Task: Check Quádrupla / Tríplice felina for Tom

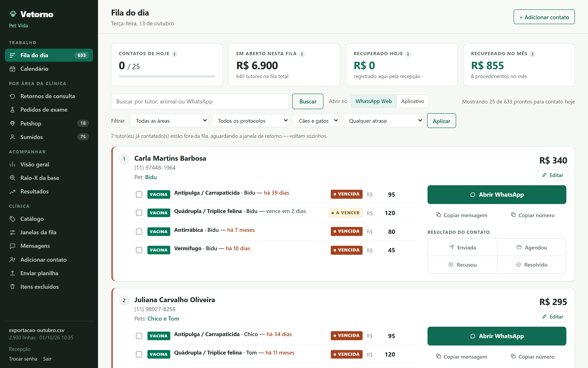Action: click(x=139, y=354)
